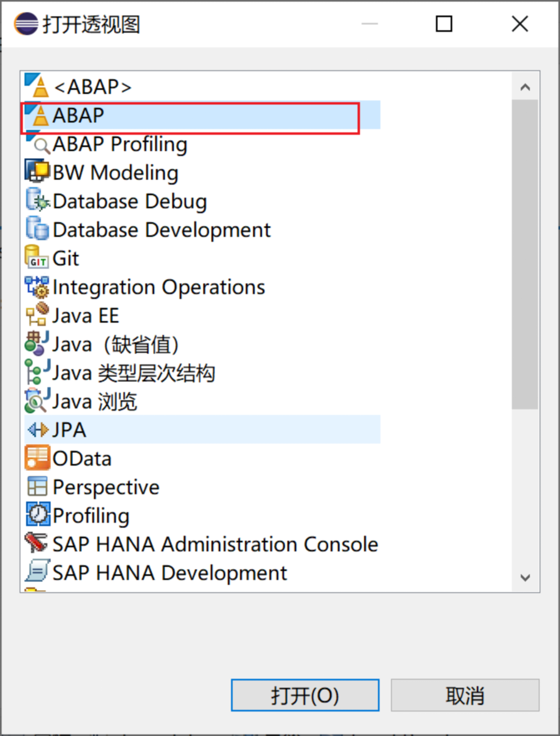
Task: Click the scrollbar up arrow
Action: [x=525, y=87]
